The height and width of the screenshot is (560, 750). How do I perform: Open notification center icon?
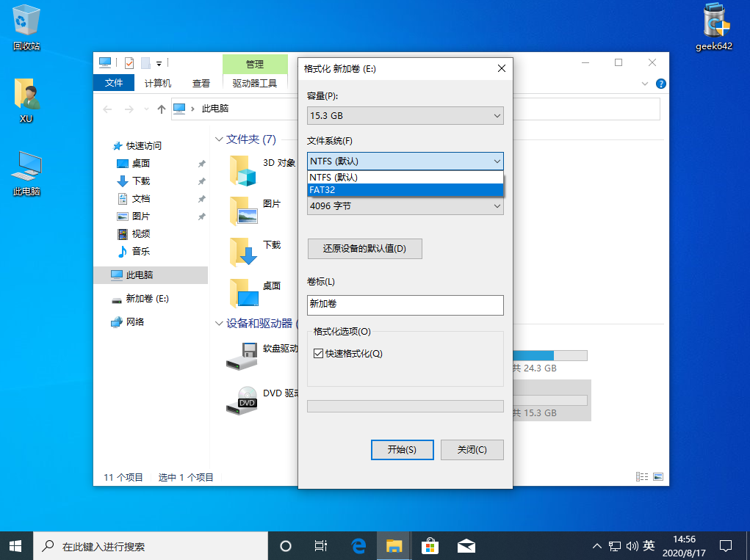[x=726, y=545]
